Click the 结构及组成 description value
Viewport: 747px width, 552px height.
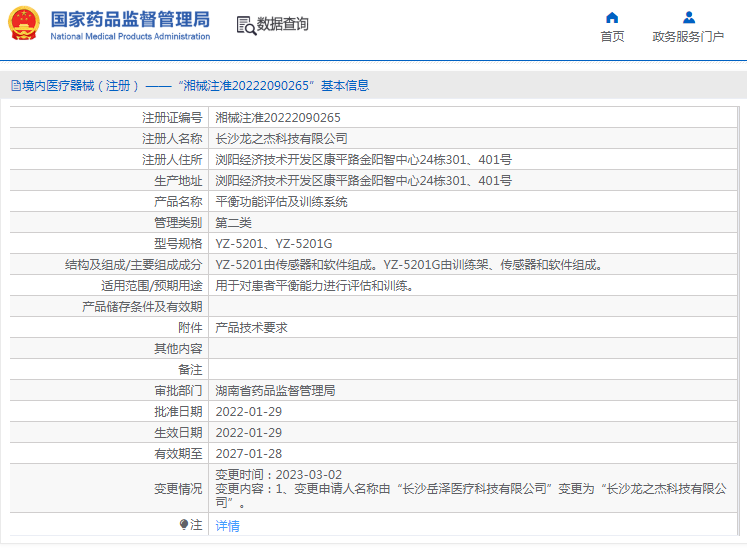pos(409,264)
